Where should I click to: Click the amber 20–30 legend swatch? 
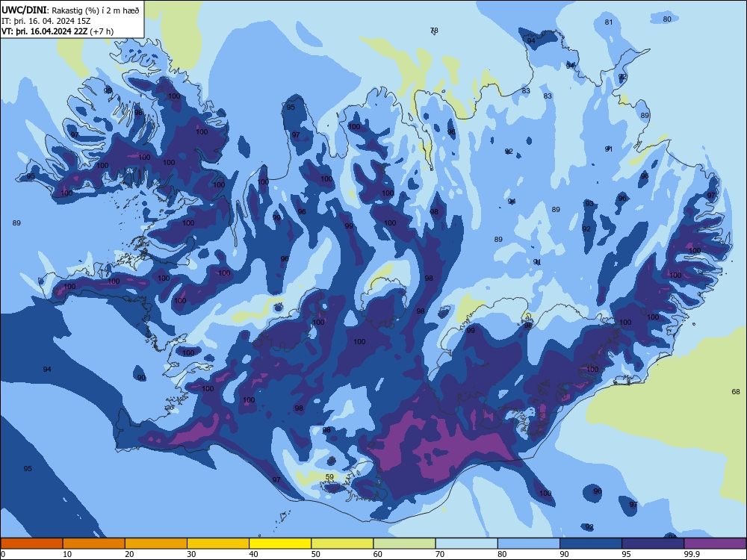click(x=156, y=544)
